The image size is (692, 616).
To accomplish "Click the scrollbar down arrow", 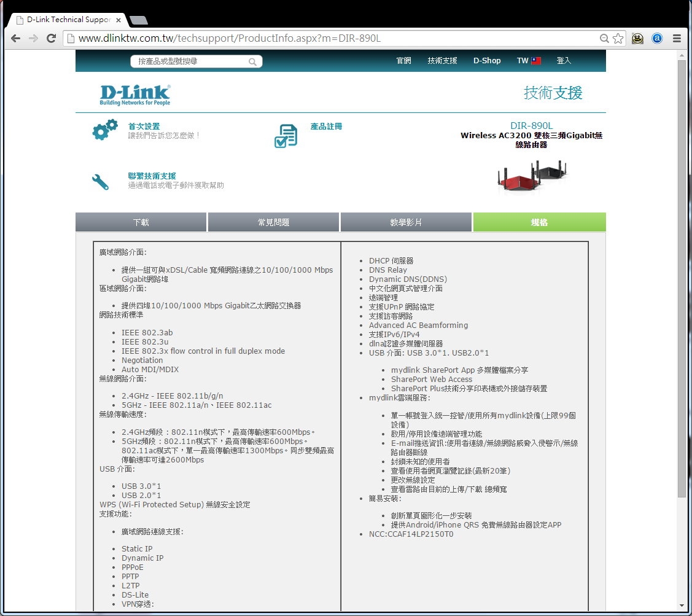I will pyautogui.click(x=682, y=607).
